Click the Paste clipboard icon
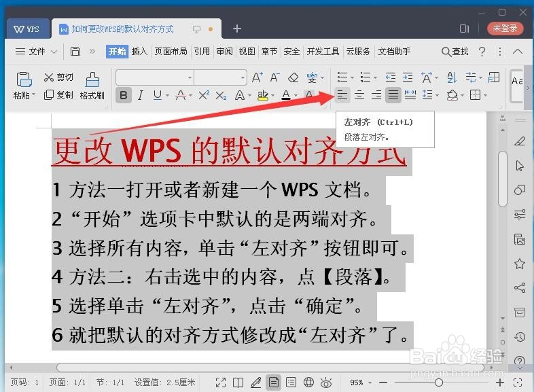 pyautogui.click(x=24, y=79)
